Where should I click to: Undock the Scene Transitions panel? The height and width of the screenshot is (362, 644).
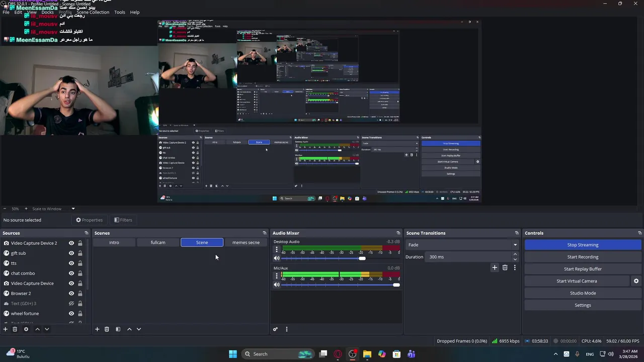517,233
